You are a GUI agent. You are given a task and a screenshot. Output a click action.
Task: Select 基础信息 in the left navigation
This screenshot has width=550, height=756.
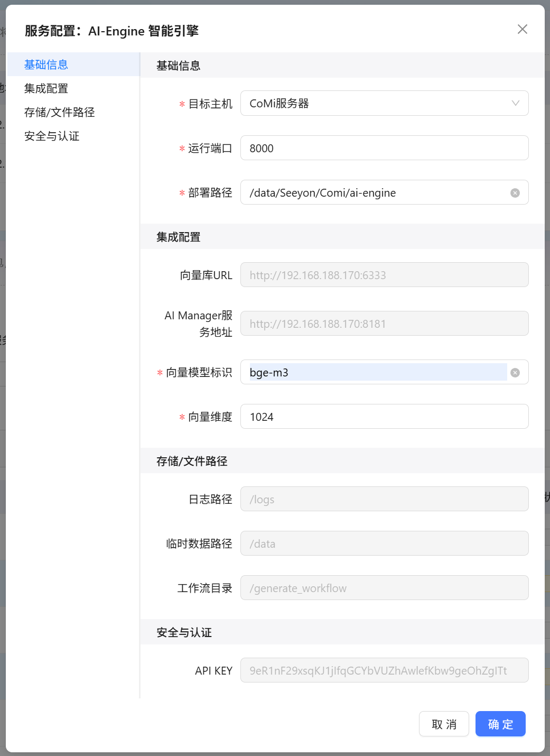click(x=73, y=64)
